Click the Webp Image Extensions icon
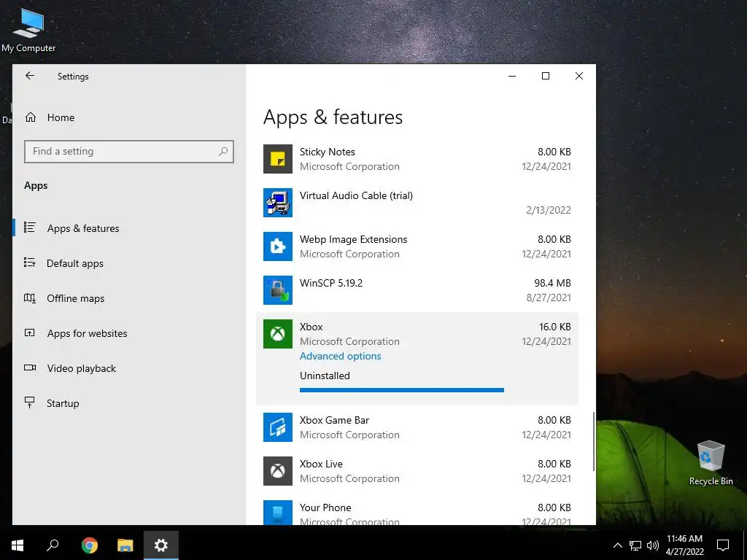Image resolution: width=747 pixels, height=560 pixels. [x=278, y=246]
